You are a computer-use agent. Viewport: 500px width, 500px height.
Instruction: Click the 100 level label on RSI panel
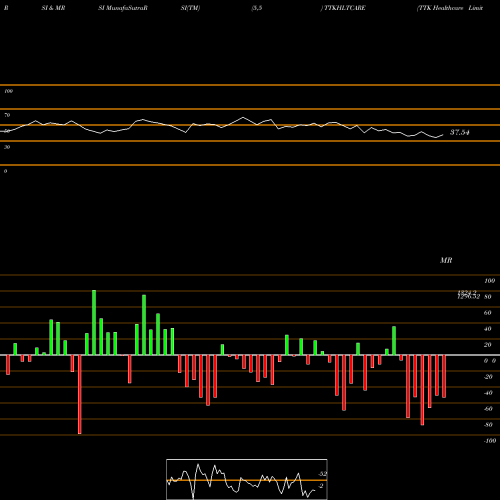(8, 91)
